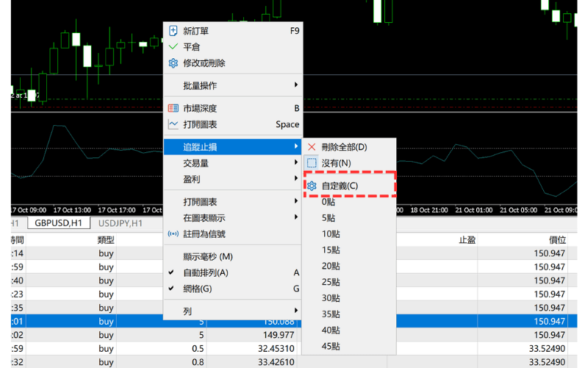Select 15點 trailing stop level
This screenshot has width=588, height=368.
pyautogui.click(x=331, y=250)
